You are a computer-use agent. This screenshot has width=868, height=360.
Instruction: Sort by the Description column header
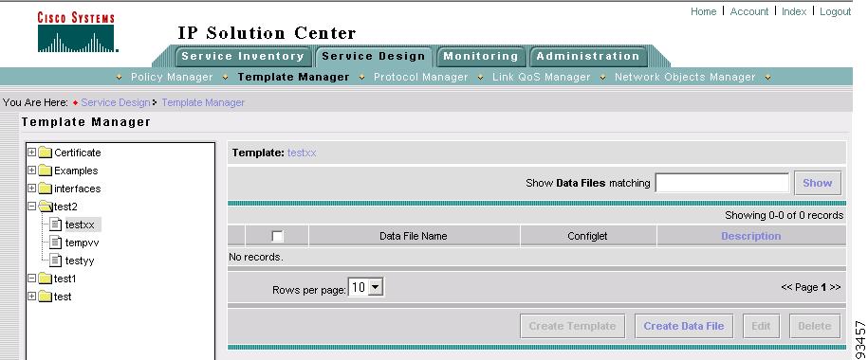tap(750, 236)
